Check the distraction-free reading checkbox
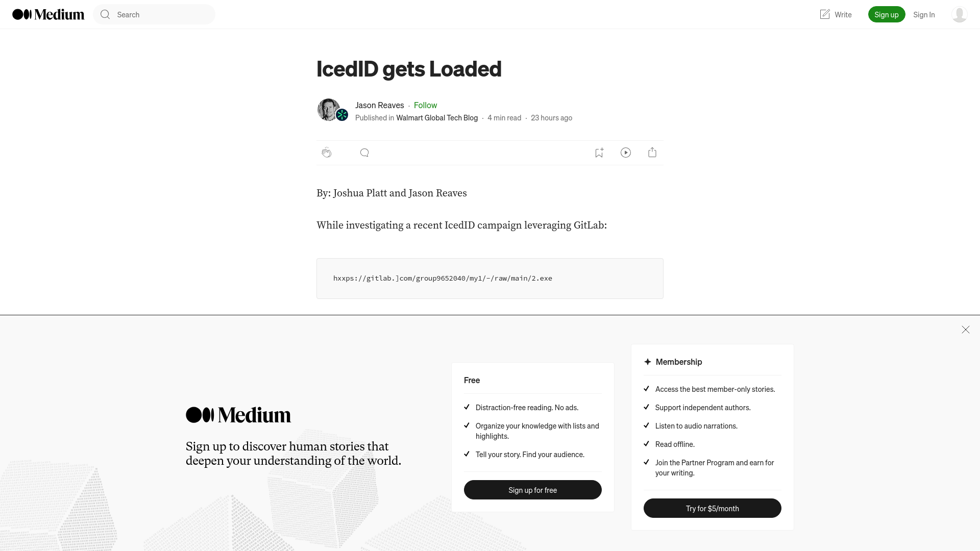Image resolution: width=980 pixels, height=551 pixels. (467, 406)
